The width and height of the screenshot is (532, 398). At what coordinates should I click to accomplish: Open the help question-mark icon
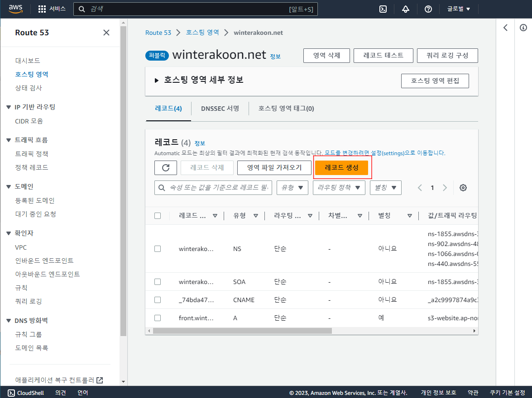coord(428,9)
